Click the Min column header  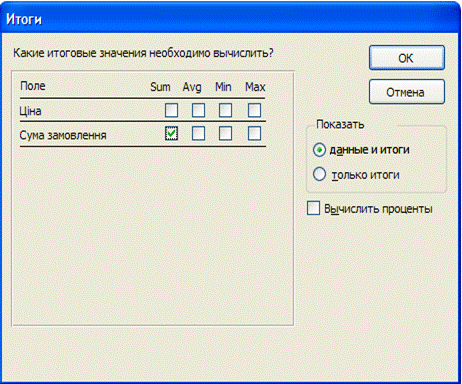pos(223,87)
